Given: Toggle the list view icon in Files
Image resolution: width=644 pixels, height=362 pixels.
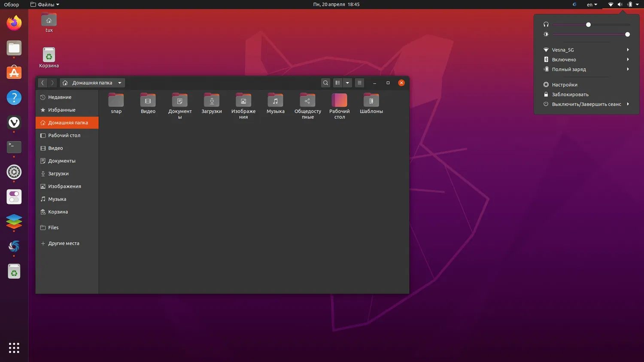Looking at the screenshot, I should 338,83.
